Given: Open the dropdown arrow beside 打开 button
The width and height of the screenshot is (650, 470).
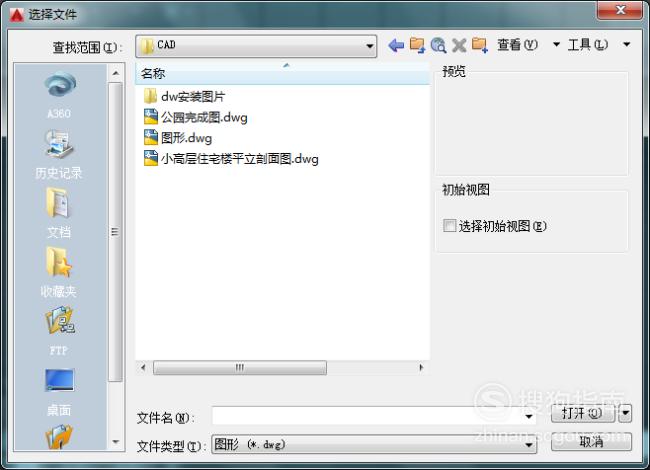Looking at the screenshot, I should coord(625,413).
